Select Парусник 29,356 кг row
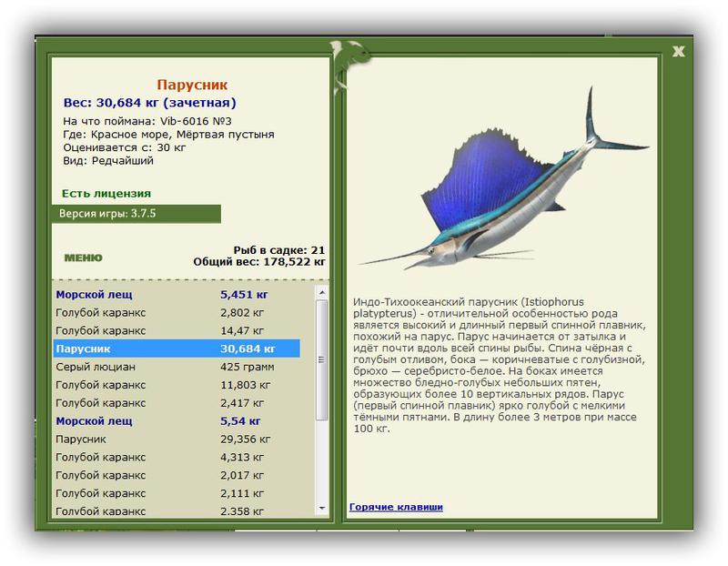The image size is (728, 566). coord(177,440)
